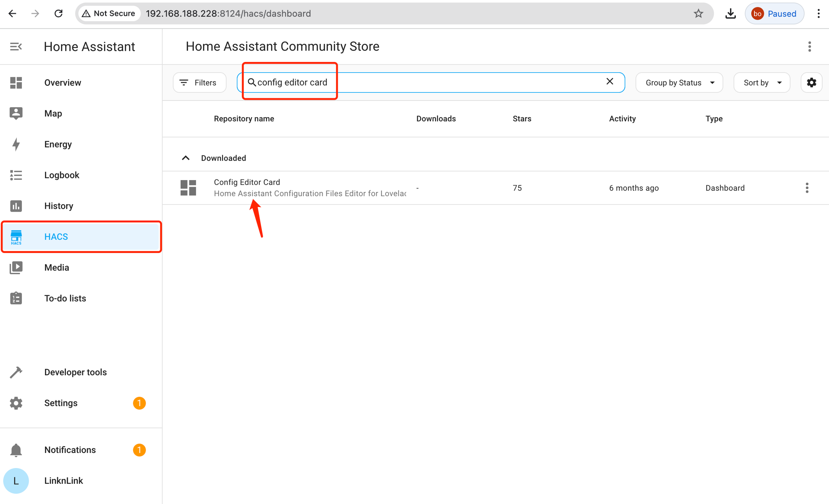
Task: Open Notifications bell in sidebar
Action: coord(16,450)
